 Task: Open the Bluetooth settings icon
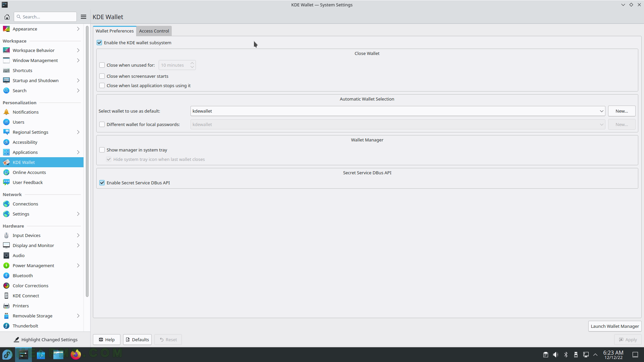[x=6, y=276]
